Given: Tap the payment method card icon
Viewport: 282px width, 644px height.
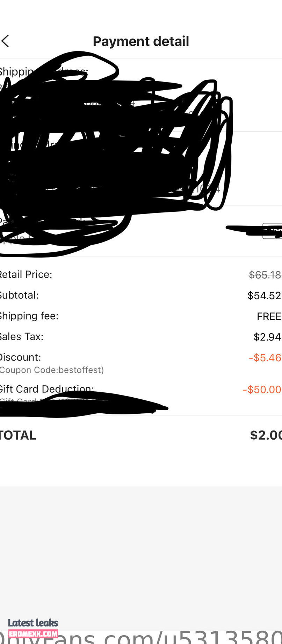Looking at the screenshot, I should [x=272, y=231].
